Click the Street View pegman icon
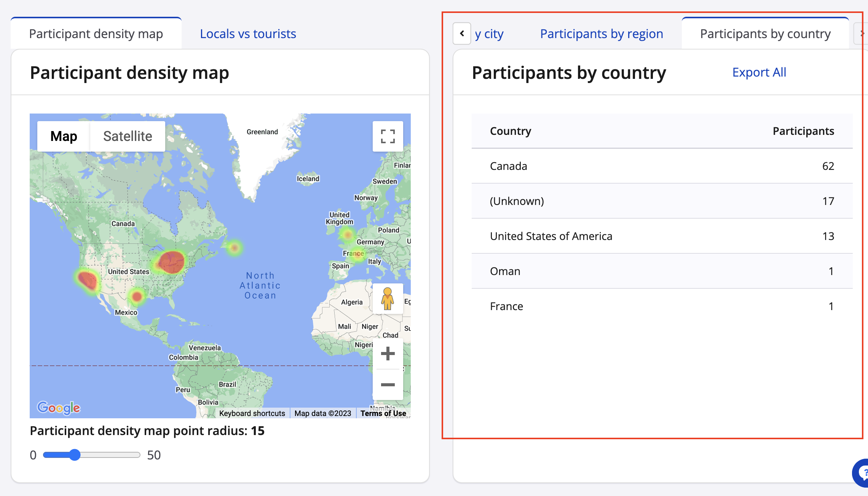Screen dimensions: 868x496 tap(388, 299)
